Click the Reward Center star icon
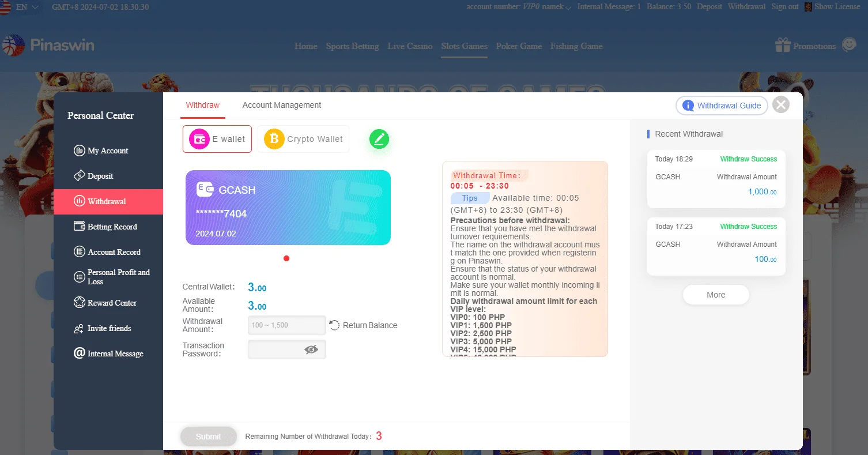 80,303
